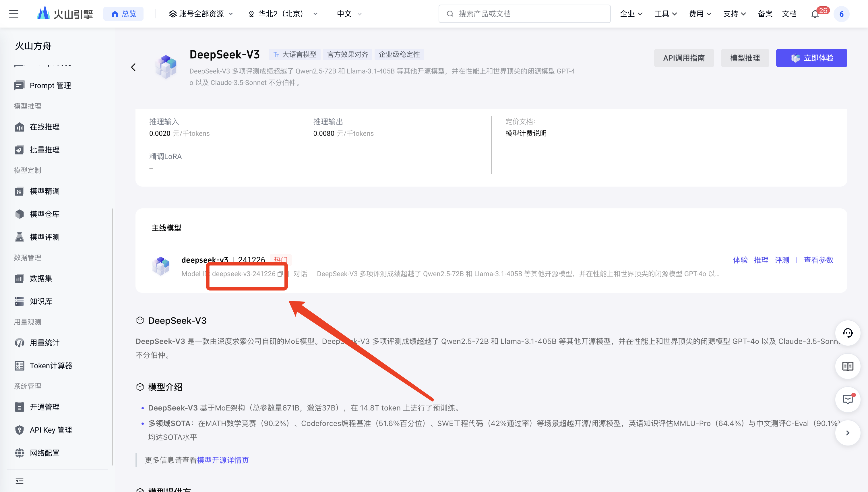Open 文档 in the top bar
Image resolution: width=868 pixels, height=492 pixels.
[789, 14]
